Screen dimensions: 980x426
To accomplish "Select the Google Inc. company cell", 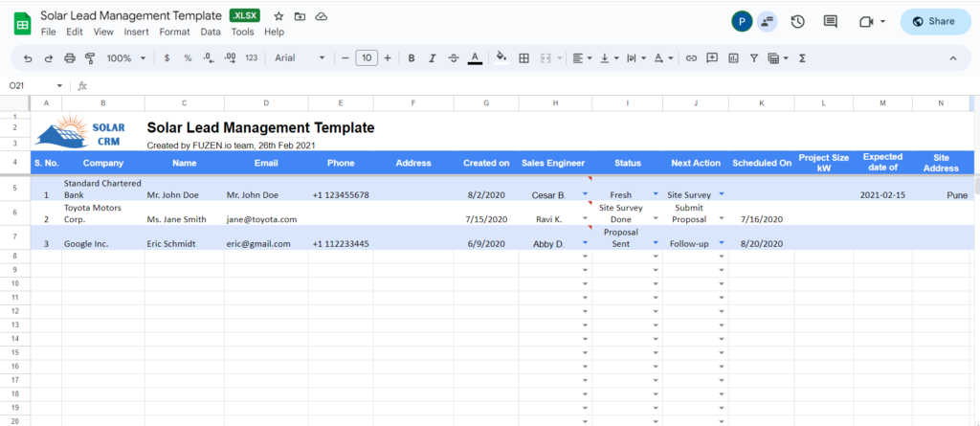I will tap(103, 237).
